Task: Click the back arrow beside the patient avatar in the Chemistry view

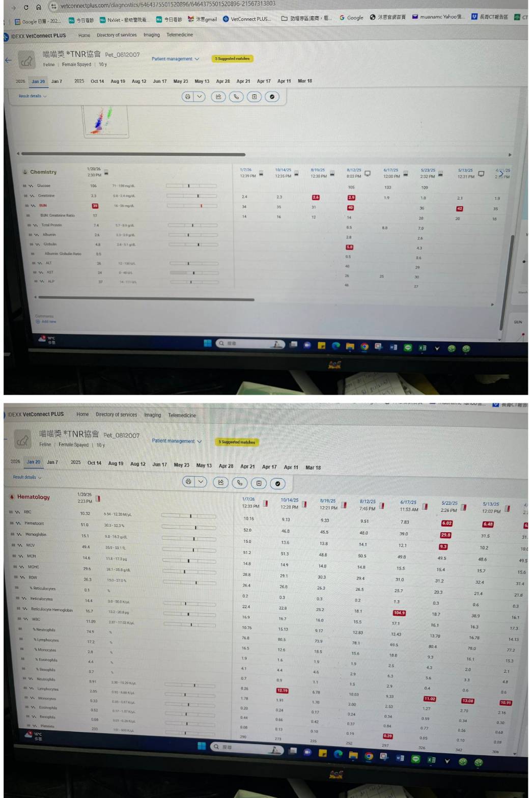Action: (8, 60)
